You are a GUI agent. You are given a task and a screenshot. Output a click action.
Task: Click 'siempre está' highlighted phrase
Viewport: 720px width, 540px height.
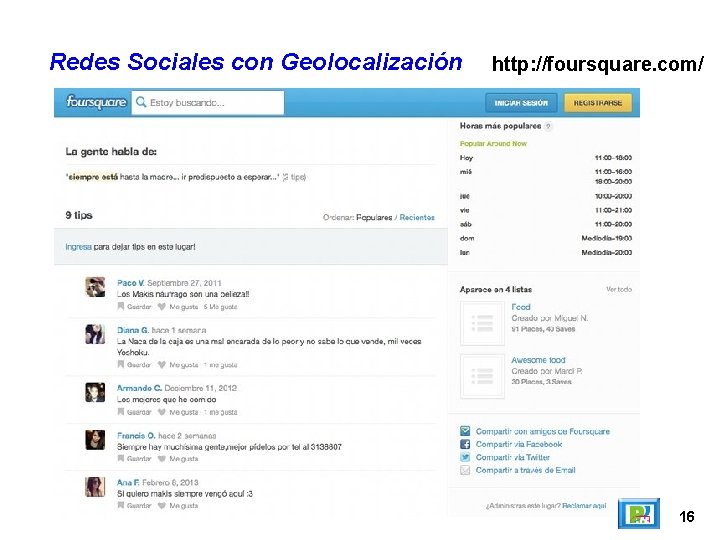[93, 177]
